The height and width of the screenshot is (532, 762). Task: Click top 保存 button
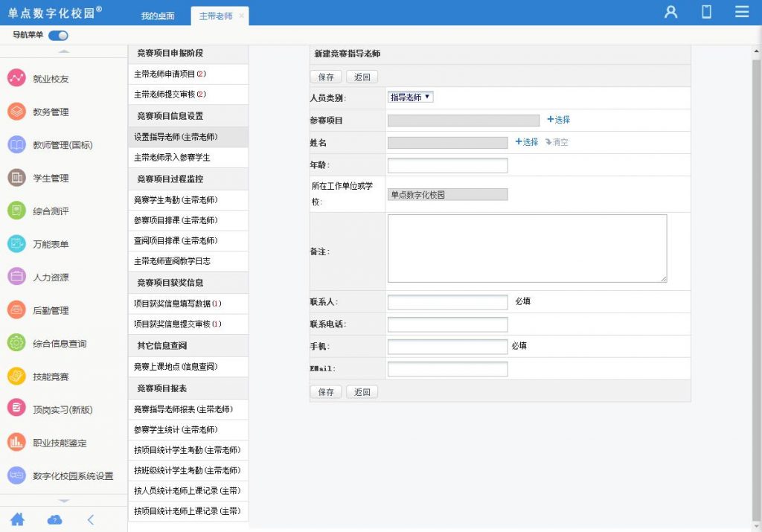(326, 77)
